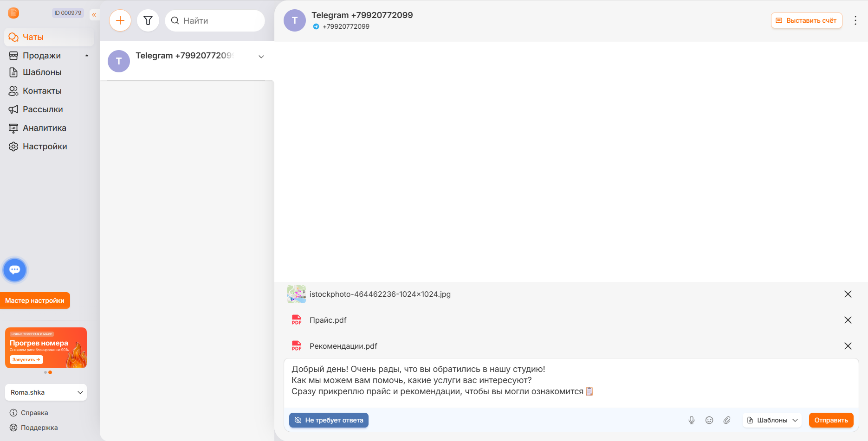868x441 pixels.
Task: Click the PDF icon for Прайс.pdf
Action: pyautogui.click(x=297, y=320)
